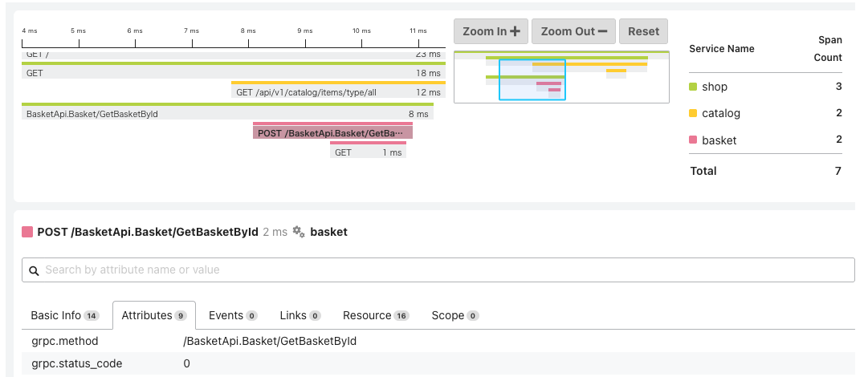868x377 pixels.
Task: Click the blue viewport box in minimap
Action: 532,79
